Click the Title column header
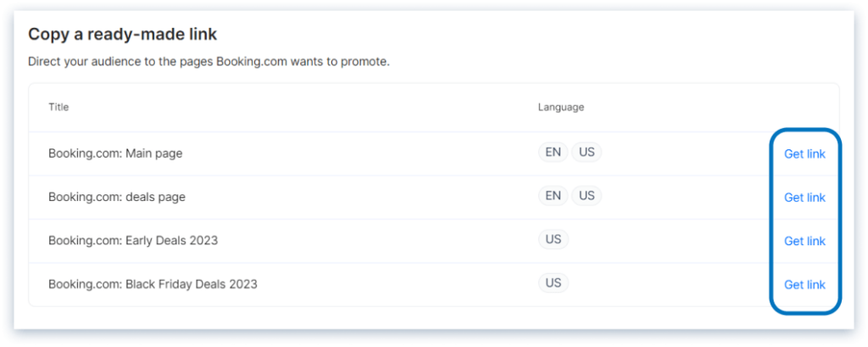 pyautogui.click(x=58, y=107)
